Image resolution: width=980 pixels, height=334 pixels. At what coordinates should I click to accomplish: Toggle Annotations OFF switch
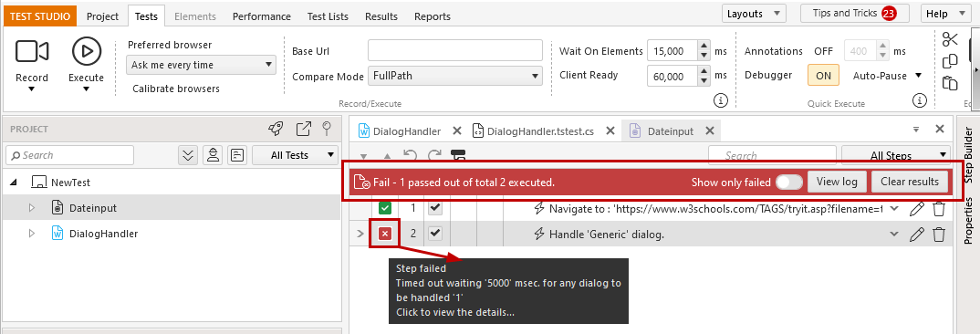[x=823, y=51]
